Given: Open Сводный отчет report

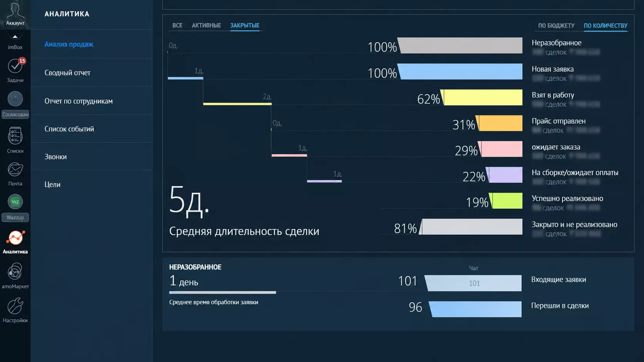Looking at the screenshot, I should [67, 73].
